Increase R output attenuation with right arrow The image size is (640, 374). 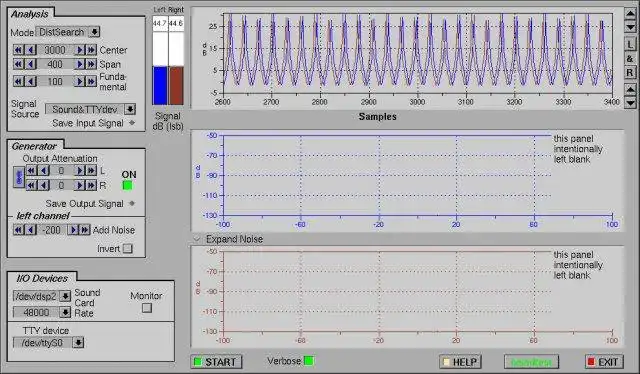(x=80, y=185)
